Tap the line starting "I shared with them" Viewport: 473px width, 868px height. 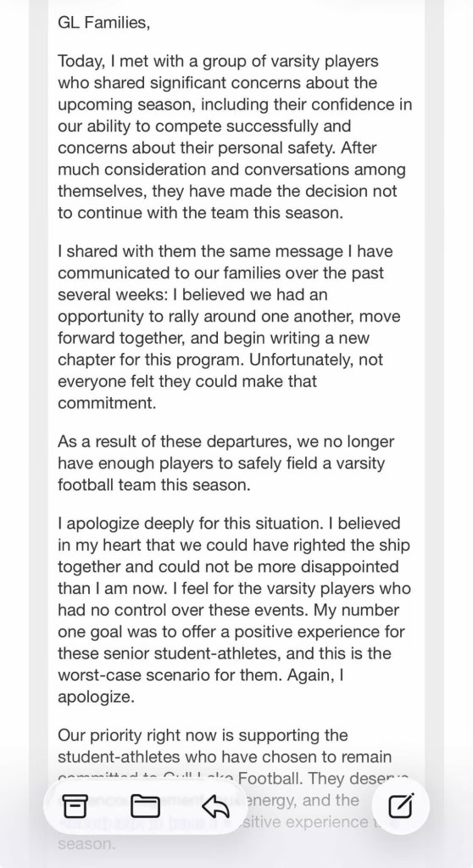(225, 251)
